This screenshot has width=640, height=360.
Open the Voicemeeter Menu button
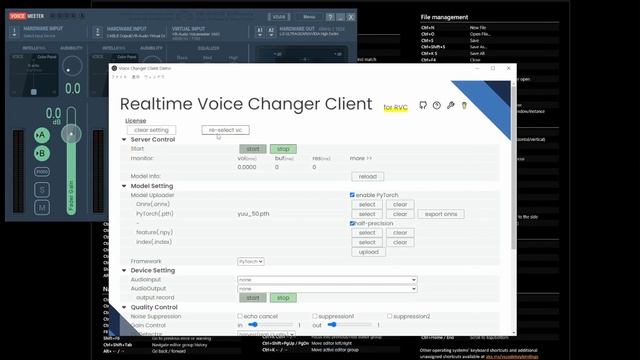[x=309, y=17]
